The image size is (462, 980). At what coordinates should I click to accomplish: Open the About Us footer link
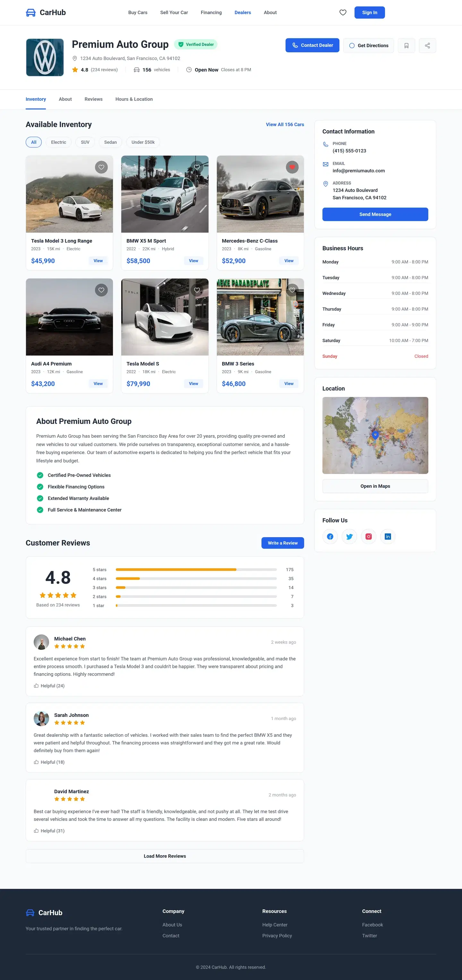pos(172,924)
